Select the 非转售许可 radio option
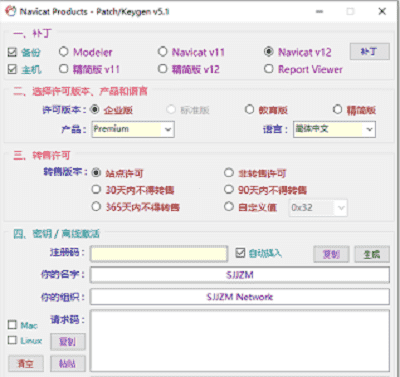Viewport: 400px width, 377px height. tap(229, 173)
